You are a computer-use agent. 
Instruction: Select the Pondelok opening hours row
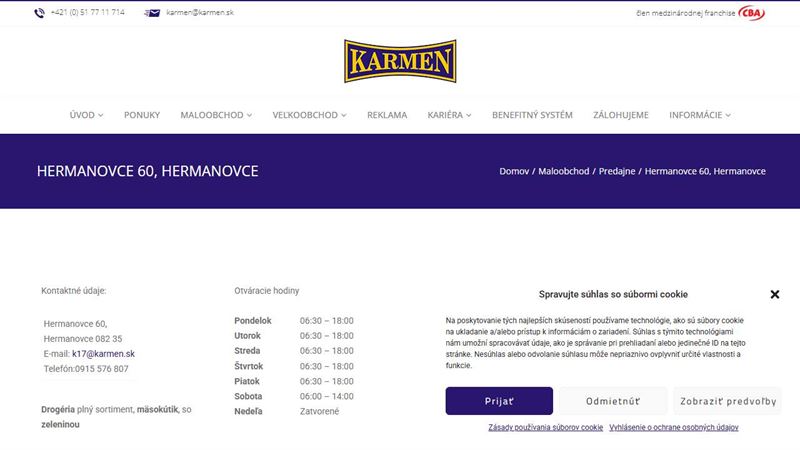point(294,321)
